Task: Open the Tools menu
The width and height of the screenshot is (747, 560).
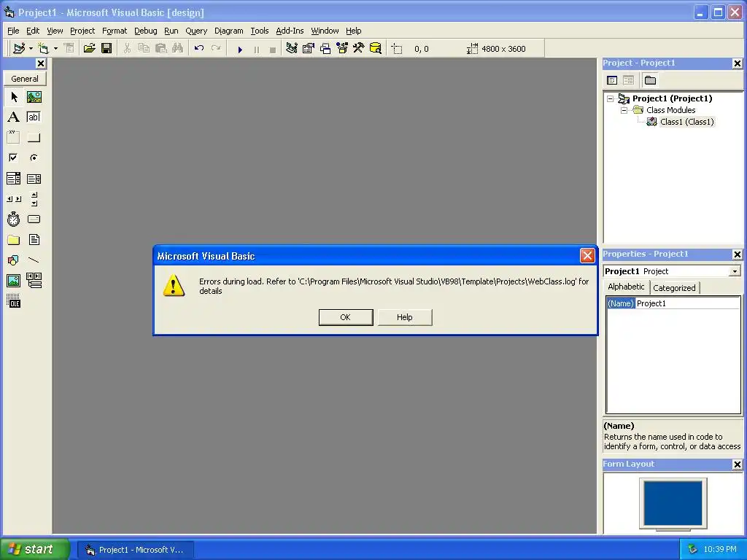Action: coord(260,31)
